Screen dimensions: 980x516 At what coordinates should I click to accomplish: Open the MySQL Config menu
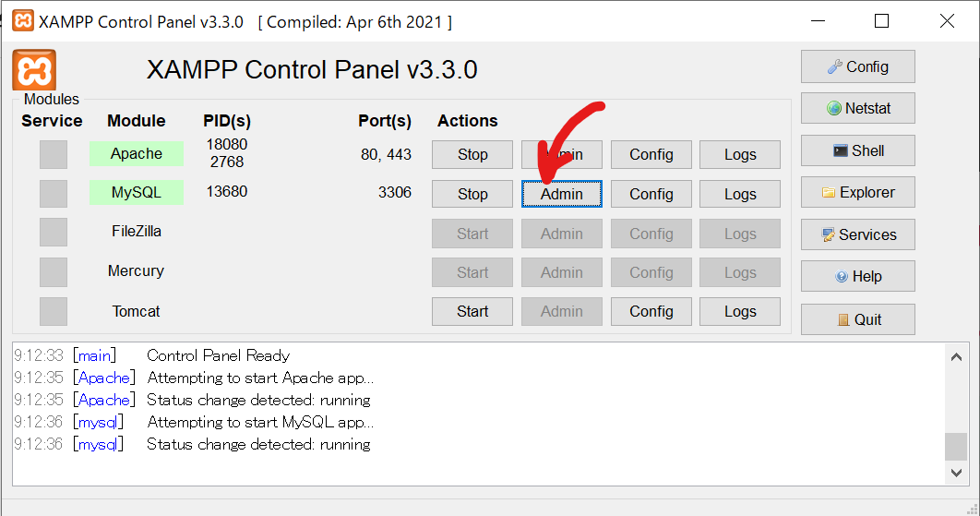tap(651, 194)
